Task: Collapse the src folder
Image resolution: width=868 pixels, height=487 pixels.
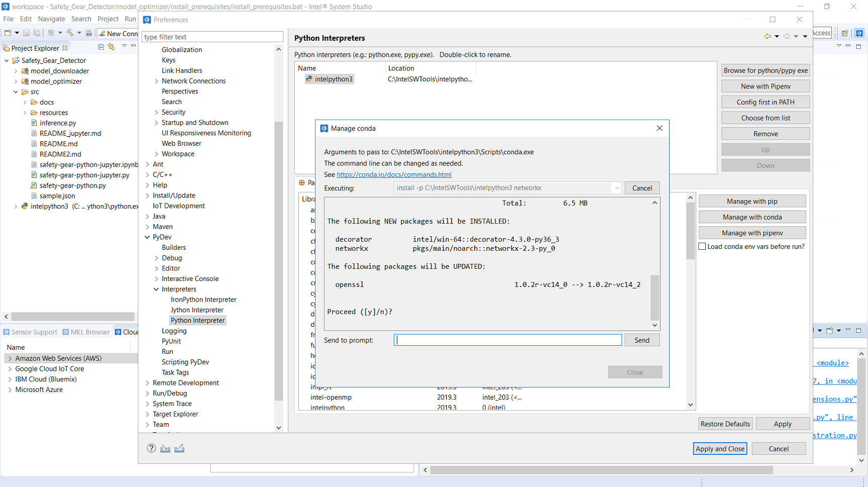Action: pyautogui.click(x=16, y=92)
